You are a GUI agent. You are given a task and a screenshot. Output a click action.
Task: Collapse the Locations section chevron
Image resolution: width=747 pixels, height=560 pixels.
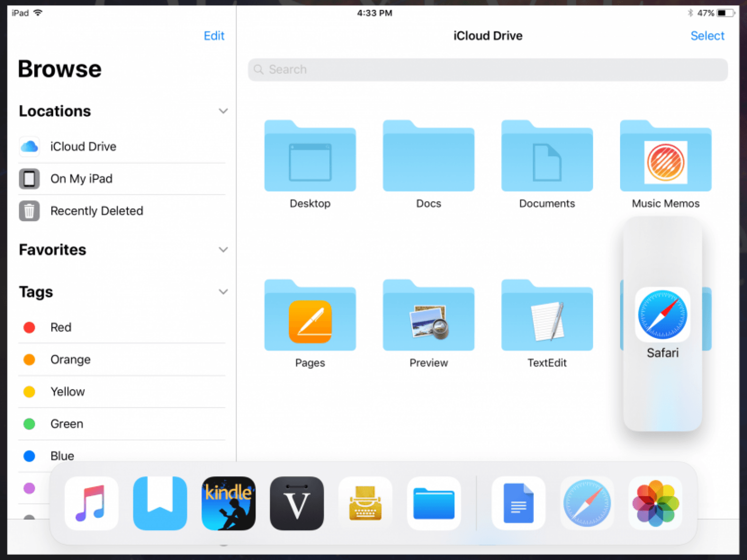tap(223, 111)
